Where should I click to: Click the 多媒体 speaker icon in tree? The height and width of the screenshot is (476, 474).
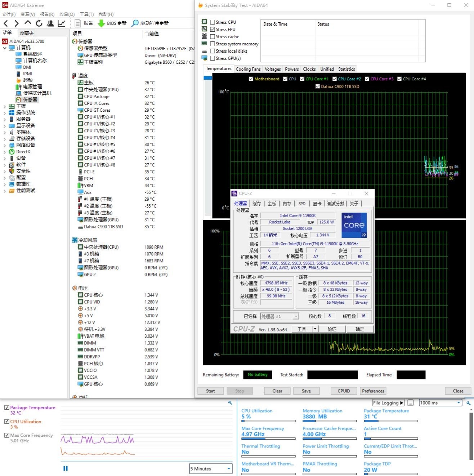(12, 132)
